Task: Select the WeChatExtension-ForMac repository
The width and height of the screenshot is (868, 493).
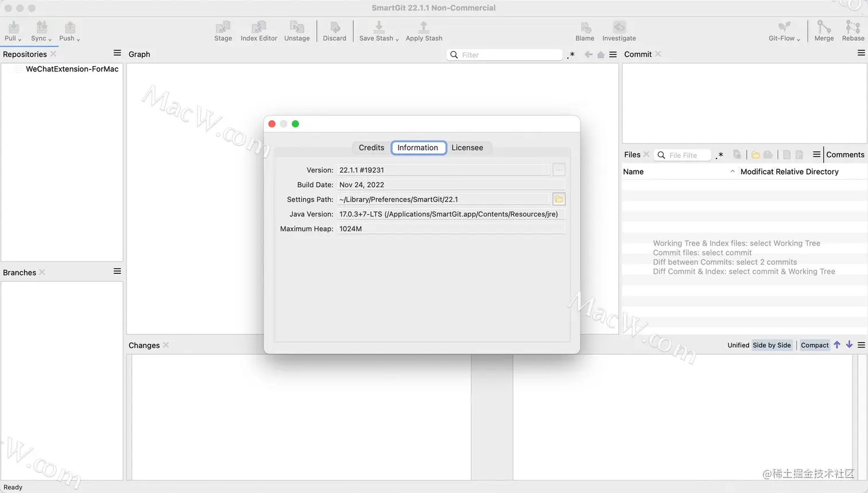Action: (x=72, y=69)
